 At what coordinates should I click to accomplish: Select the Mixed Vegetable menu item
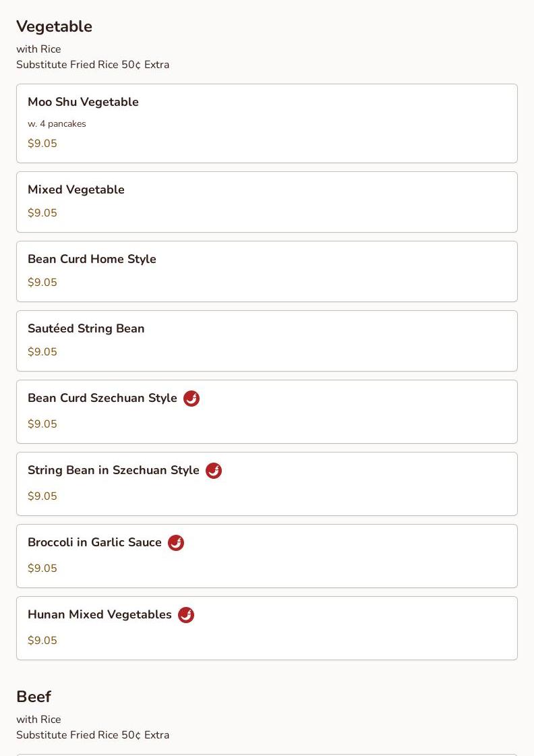click(76, 190)
